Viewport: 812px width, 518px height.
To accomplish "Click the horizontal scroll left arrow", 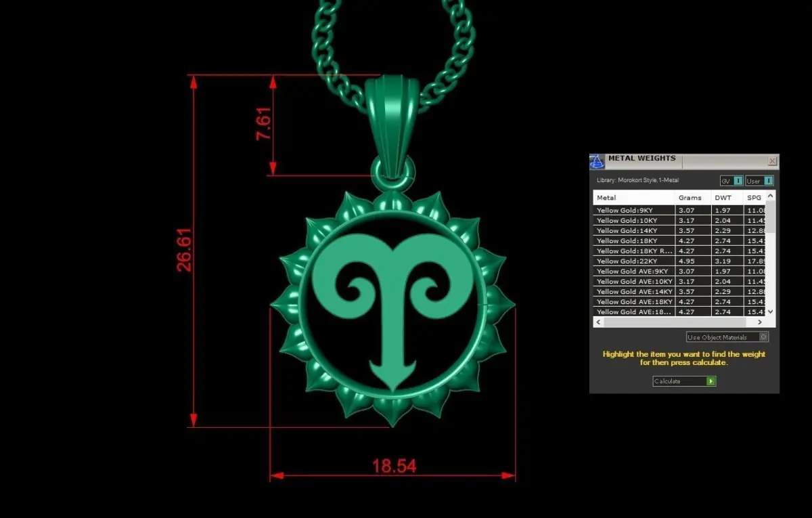I will coord(598,322).
